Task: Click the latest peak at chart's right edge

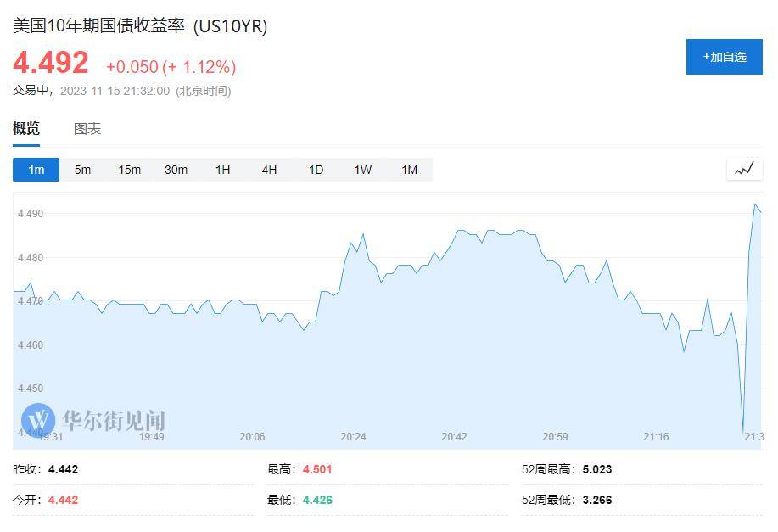Action: coord(755,204)
